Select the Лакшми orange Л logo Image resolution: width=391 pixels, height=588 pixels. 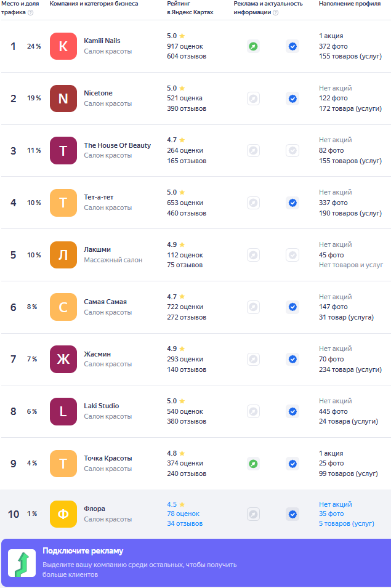coord(63,255)
